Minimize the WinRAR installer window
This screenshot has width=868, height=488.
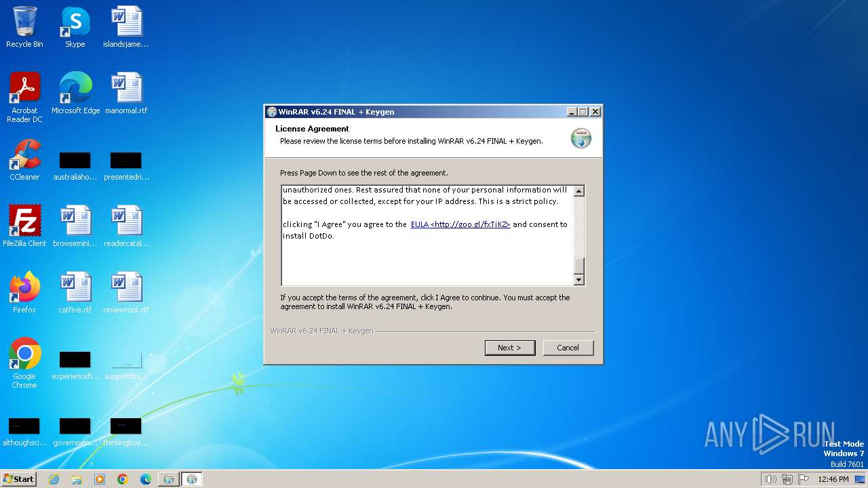[x=572, y=112]
